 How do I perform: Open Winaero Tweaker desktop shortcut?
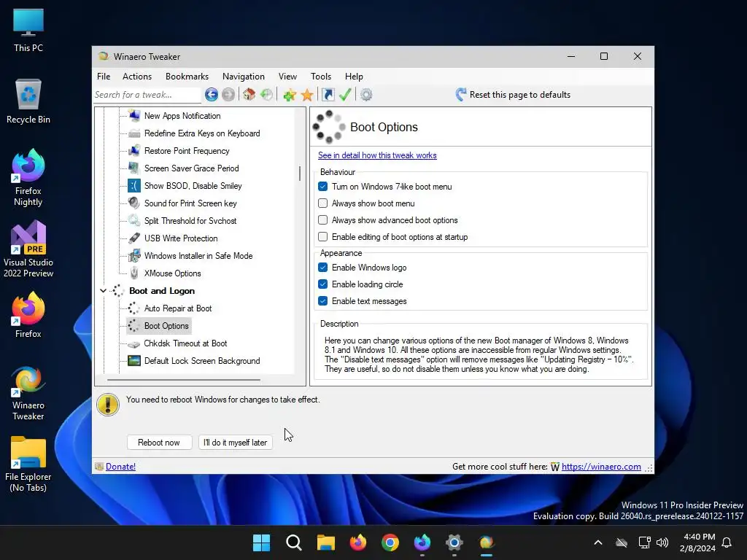click(28, 393)
